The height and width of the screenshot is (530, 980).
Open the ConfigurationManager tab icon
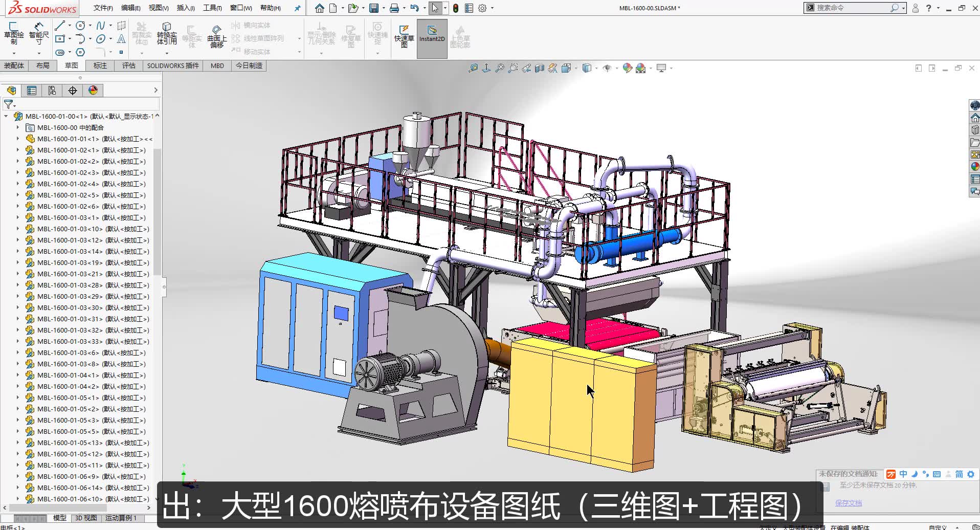click(52, 91)
